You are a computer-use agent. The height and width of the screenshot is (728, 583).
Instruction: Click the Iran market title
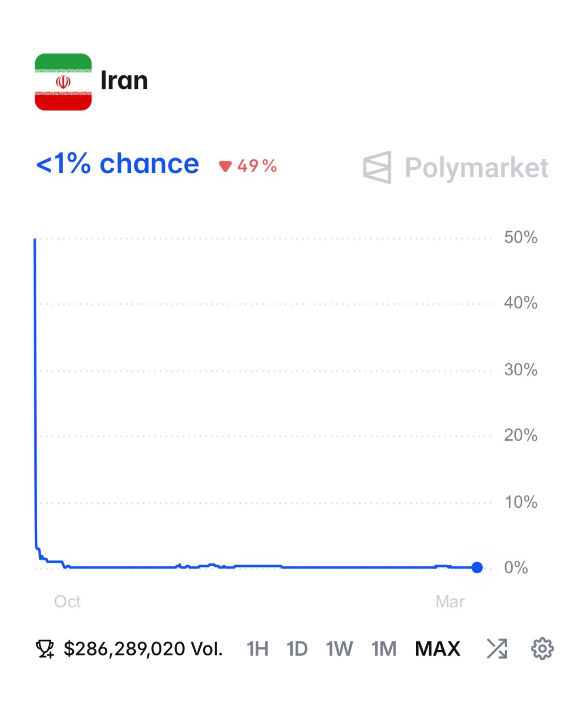coord(124,81)
